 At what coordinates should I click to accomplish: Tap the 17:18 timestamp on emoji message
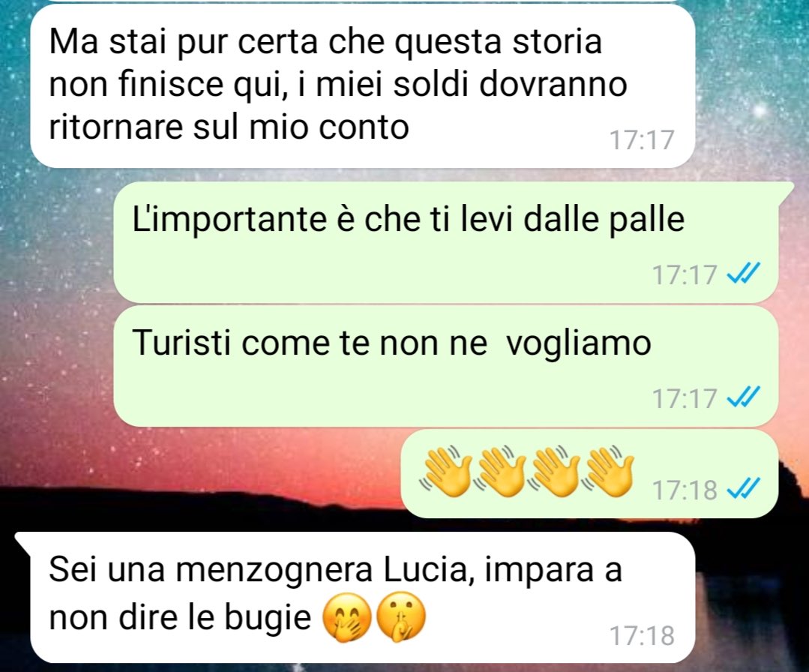685,490
